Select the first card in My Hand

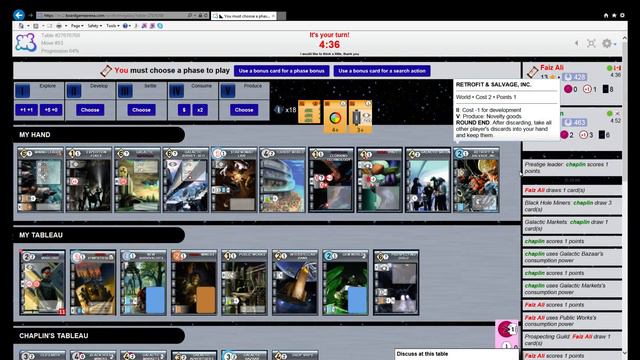pos(40,180)
